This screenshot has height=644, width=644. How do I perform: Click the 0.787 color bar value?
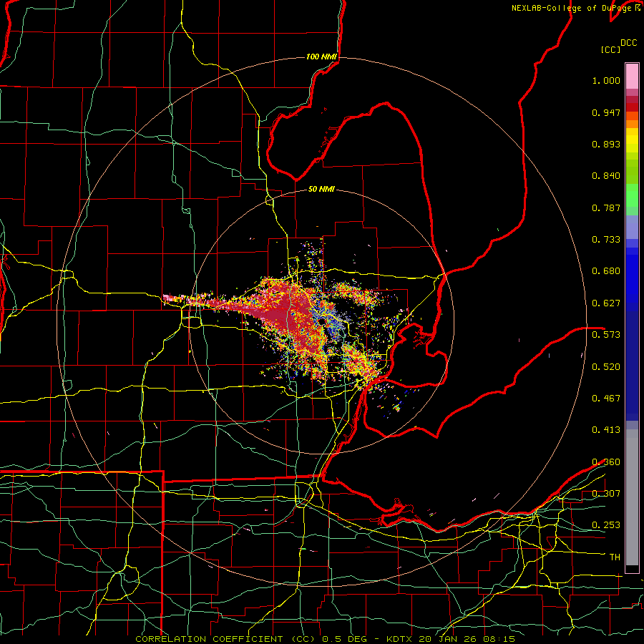606,208
